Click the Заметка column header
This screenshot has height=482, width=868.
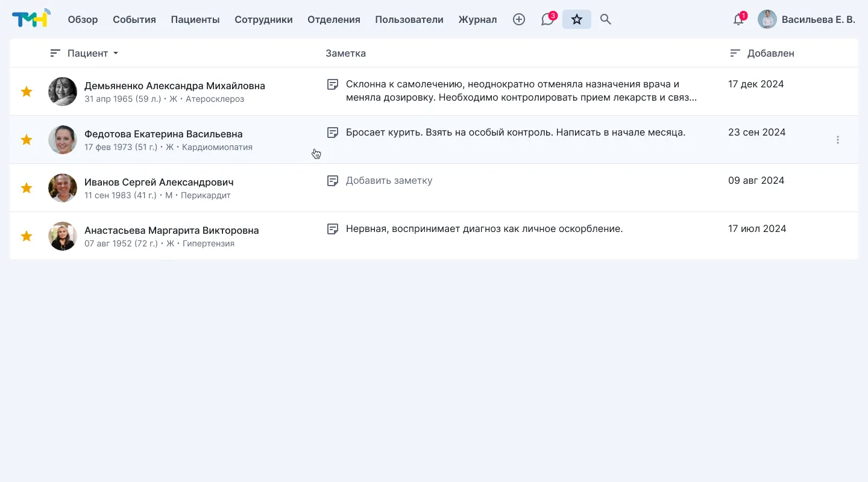pyautogui.click(x=345, y=53)
